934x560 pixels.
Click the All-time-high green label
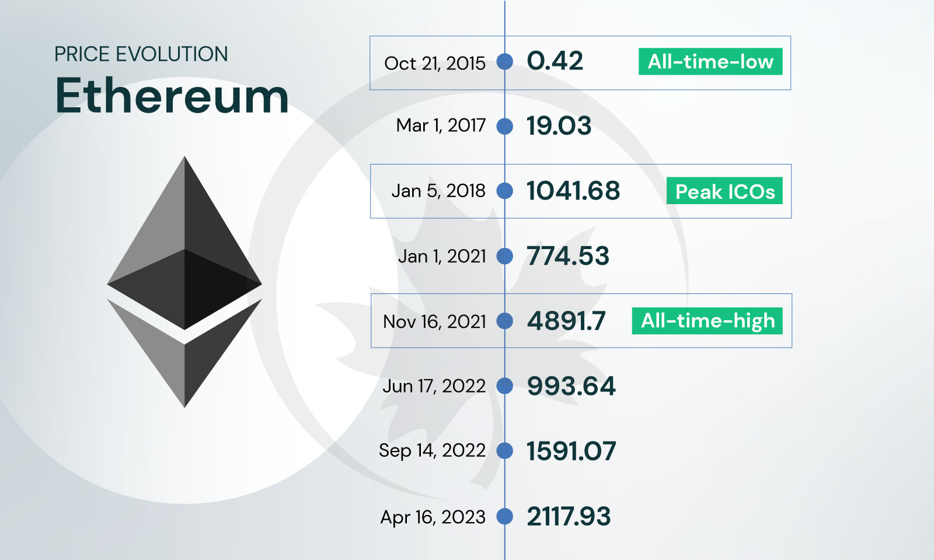[x=708, y=321]
